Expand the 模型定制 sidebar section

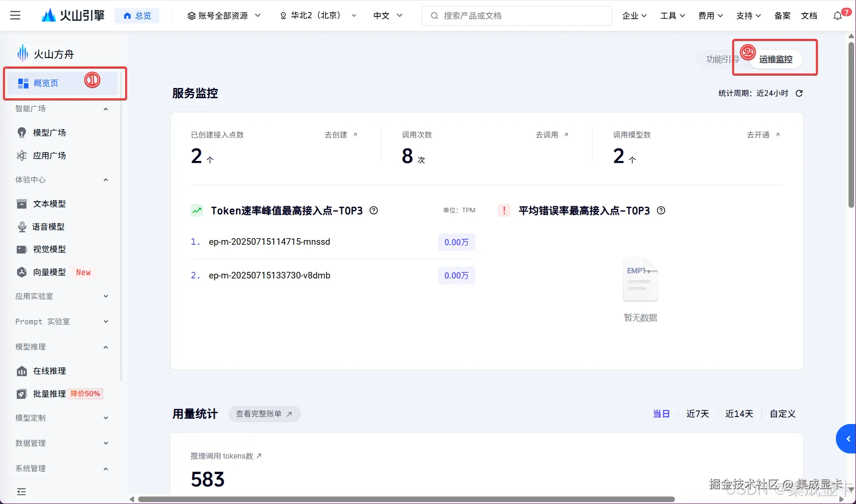pos(106,418)
